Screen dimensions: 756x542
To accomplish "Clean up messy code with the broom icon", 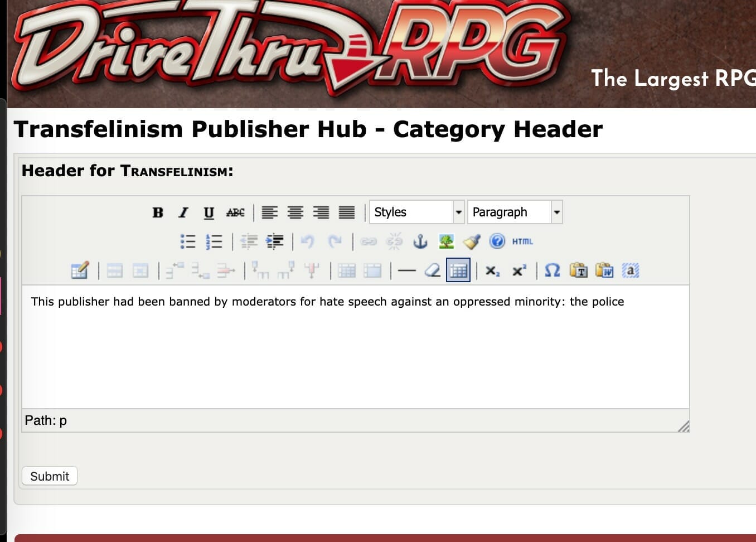I will click(472, 241).
